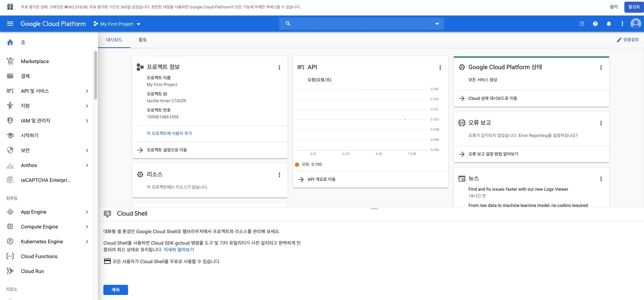Open 뉴스 card three-dot menu
644x300 pixels.
pyautogui.click(x=601, y=179)
